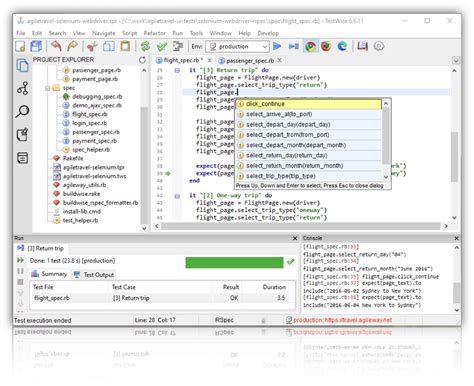Viewport: 474px width, 386px height.
Task: Choose select_arrive_at(to_port) suggestion
Action: pos(308,114)
